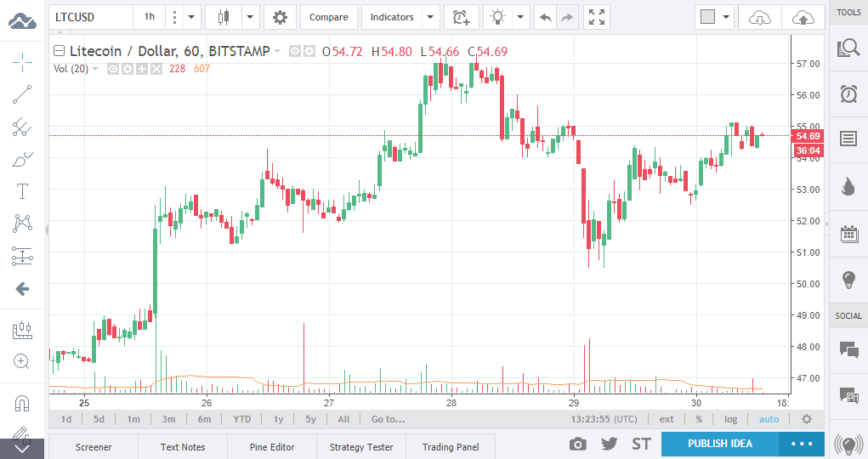Open the hotlists flame panel

tap(848, 187)
